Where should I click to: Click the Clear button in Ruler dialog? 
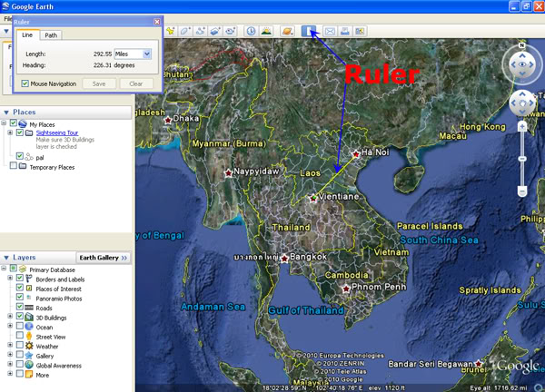click(136, 83)
